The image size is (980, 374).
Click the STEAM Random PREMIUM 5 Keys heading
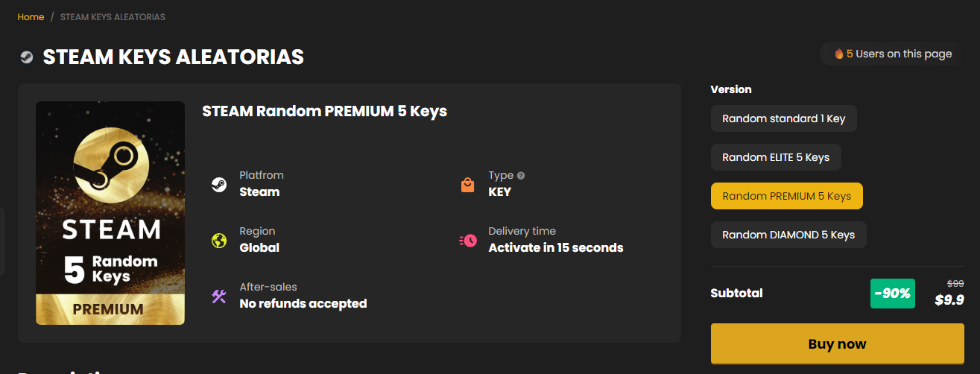(x=324, y=112)
